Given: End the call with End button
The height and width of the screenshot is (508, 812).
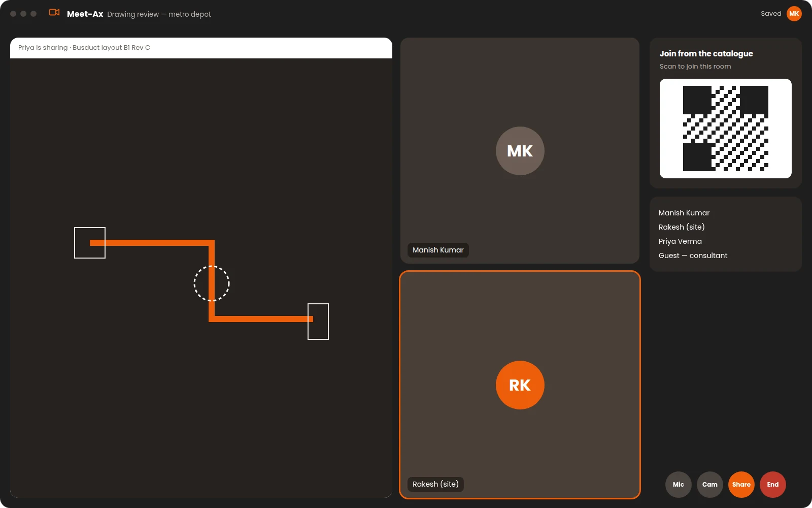Looking at the screenshot, I should [x=773, y=485].
